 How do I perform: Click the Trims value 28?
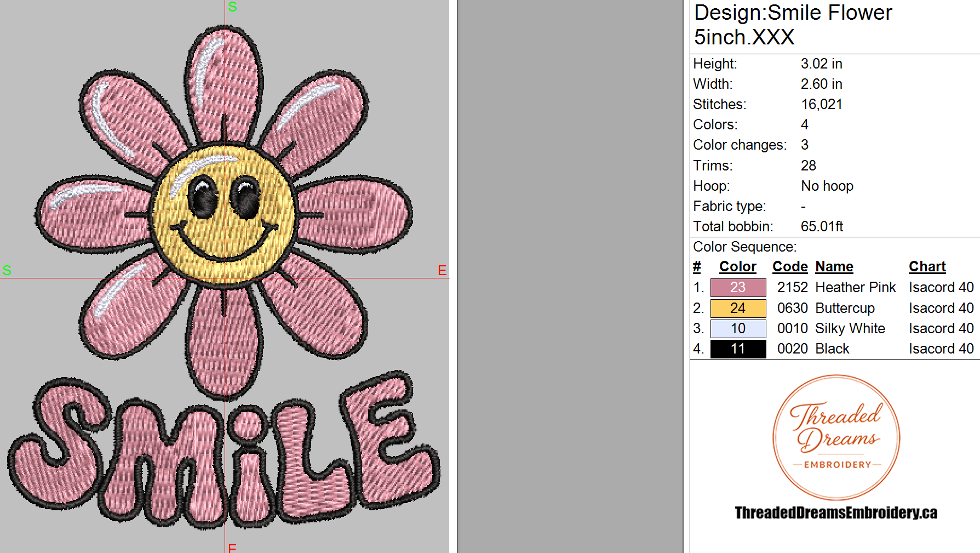[809, 166]
